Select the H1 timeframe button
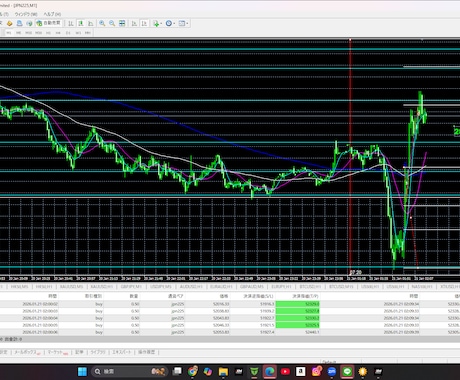This screenshot has width=460, height=380. coord(48,33)
